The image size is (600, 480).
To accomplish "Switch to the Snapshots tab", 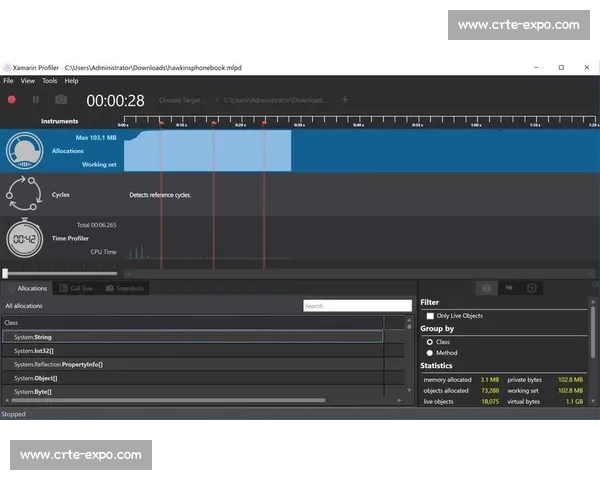I will coord(125,288).
